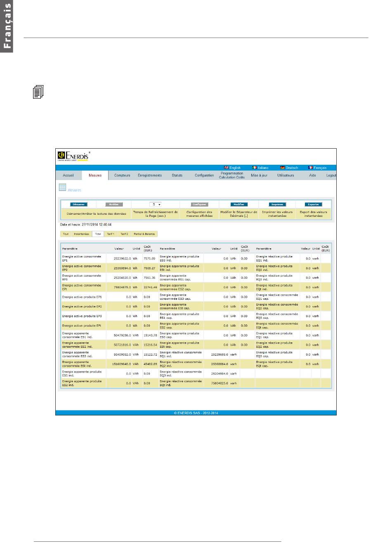The width and height of the screenshot is (392, 555).
Task: Click the UK flag icon
Action: pyautogui.click(x=226, y=168)
